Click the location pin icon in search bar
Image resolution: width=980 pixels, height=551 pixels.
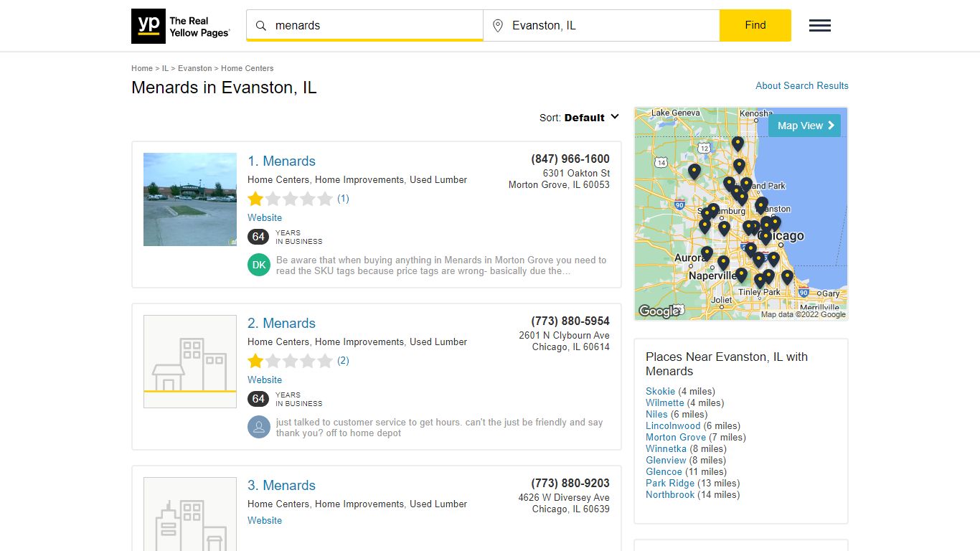498,26
